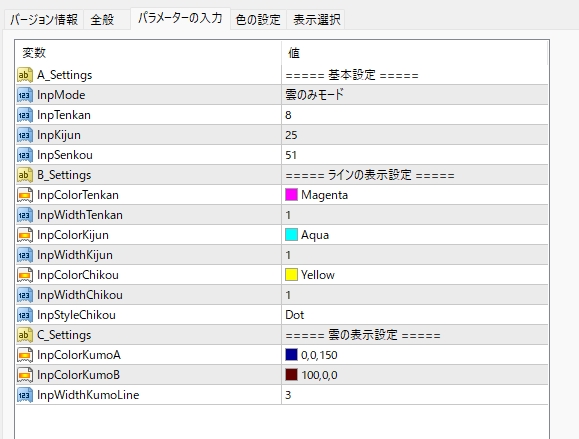Edit the InpKijun value field showing 25

(415, 135)
